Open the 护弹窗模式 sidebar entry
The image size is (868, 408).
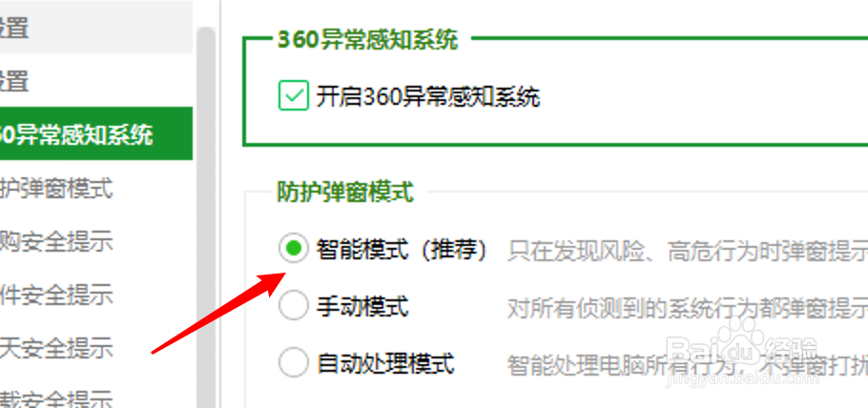click(x=56, y=189)
